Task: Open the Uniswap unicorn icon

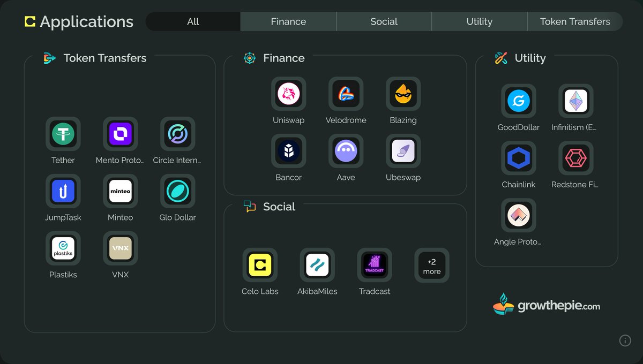Action: 289,94
